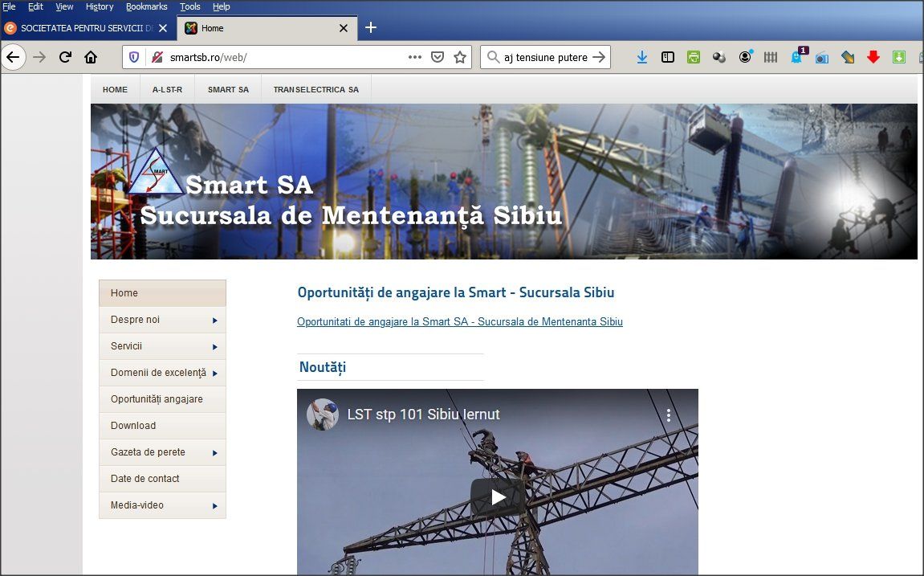Expand the Domenii de excelență submenu arrow
The height and width of the screenshot is (576, 924).
215,374
